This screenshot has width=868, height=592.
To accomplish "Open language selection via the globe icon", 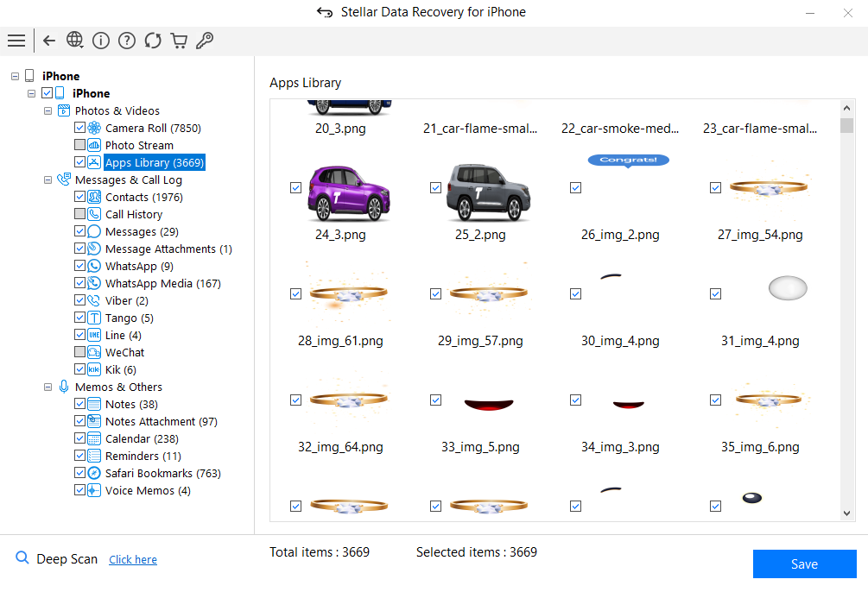I will pyautogui.click(x=75, y=41).
